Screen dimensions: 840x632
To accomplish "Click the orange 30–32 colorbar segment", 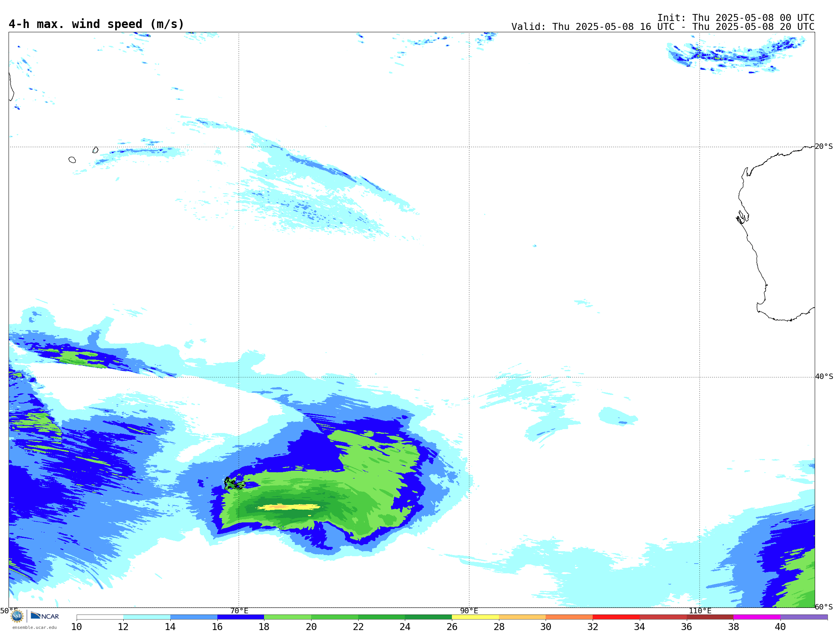I will point(569,617).
